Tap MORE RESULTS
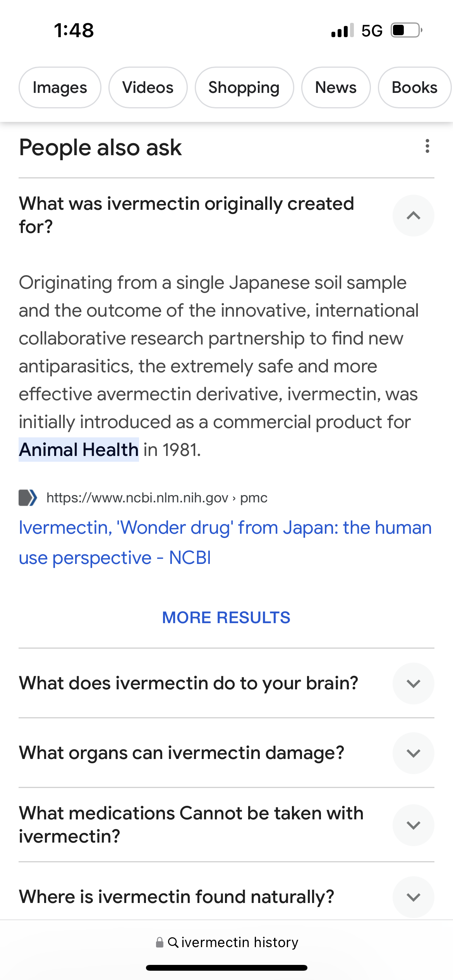The width and height of the screenshot is (453, 980). [226, 617]
